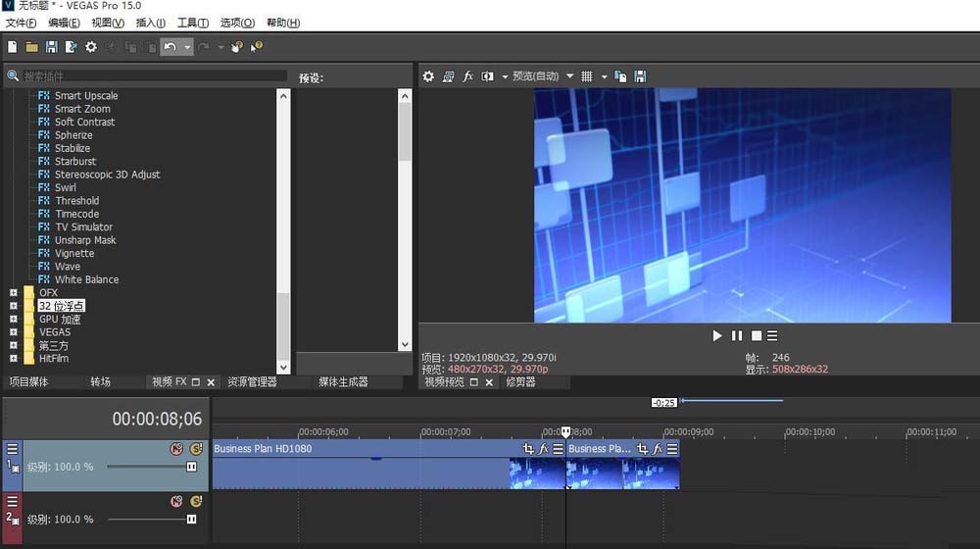Mute video track 1
980x549 pixels.
coord(176,448)
